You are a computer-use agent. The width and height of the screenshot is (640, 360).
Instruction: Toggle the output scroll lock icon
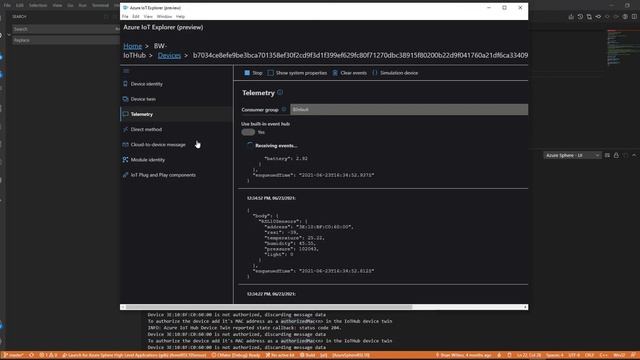[616, 156]
